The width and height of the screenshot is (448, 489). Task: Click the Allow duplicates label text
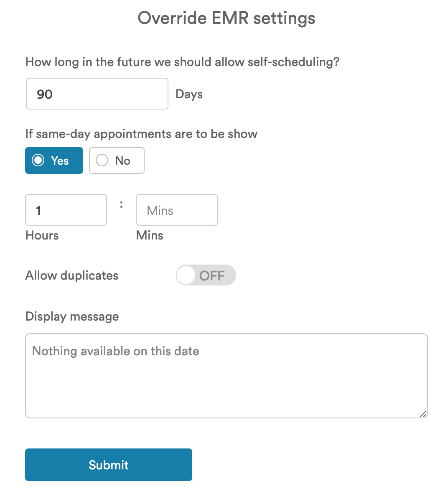[x=72, y=275]
